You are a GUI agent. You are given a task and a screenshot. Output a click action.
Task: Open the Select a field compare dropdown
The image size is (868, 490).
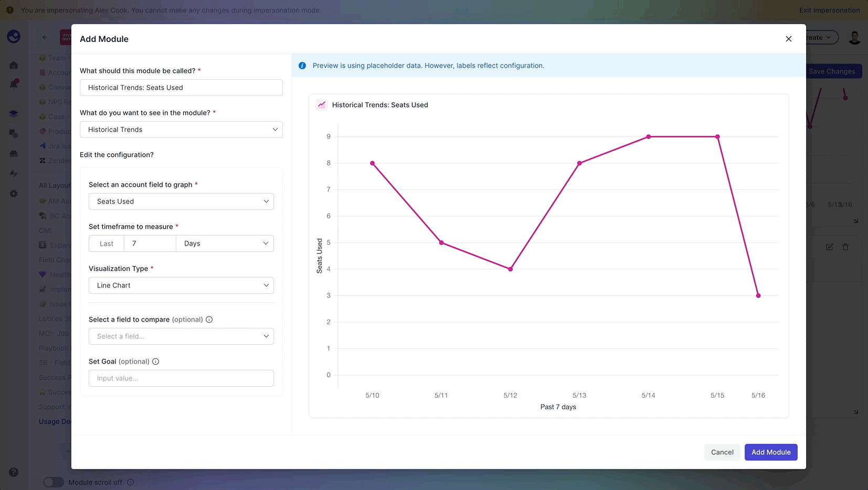[181, 336]
